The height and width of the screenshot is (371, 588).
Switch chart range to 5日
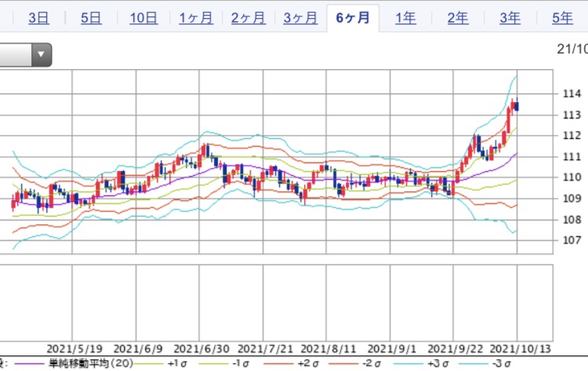point(91,18)
